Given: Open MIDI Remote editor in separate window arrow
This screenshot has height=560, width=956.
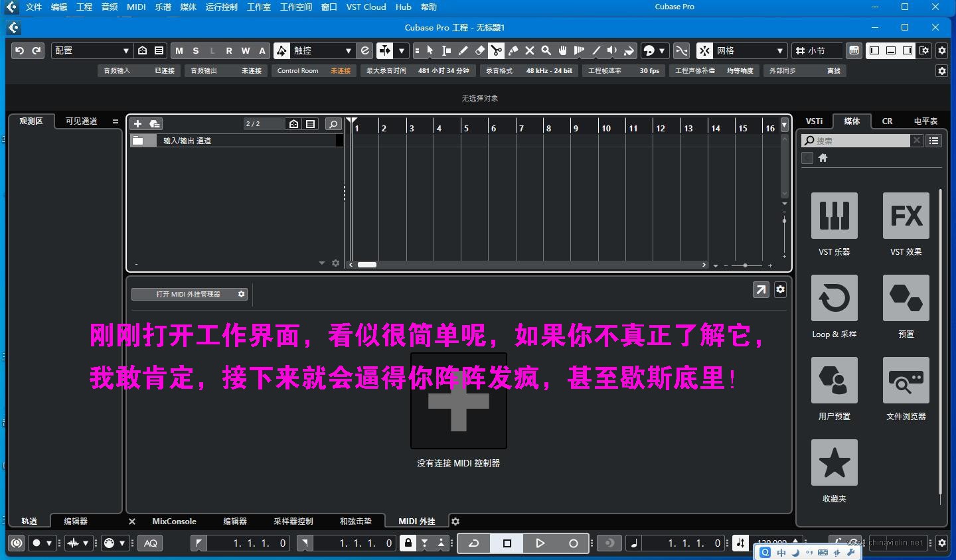Looking at the screenshot, I should pyautogui.click(x=761, y=289).
